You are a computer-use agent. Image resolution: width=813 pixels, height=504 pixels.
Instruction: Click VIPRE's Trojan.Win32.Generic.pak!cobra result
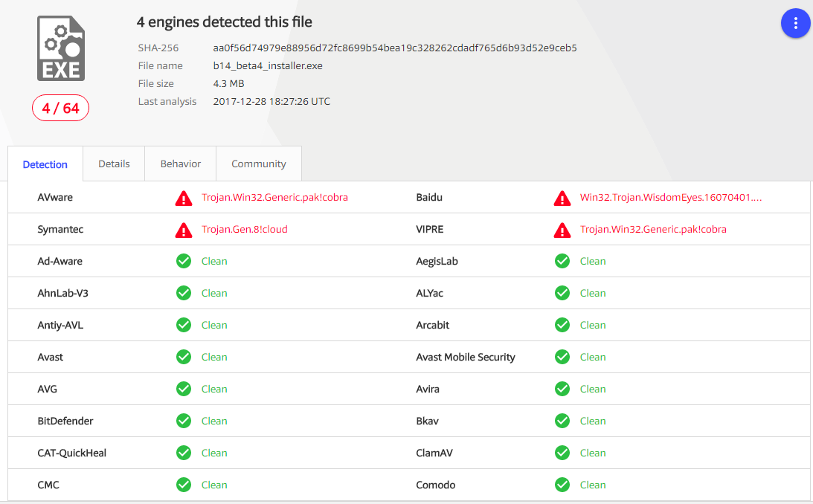(653, 230)
